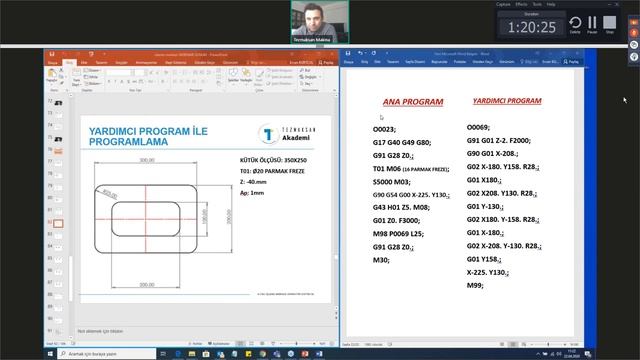Show hidden system tray icons

[x=538, y=354]
